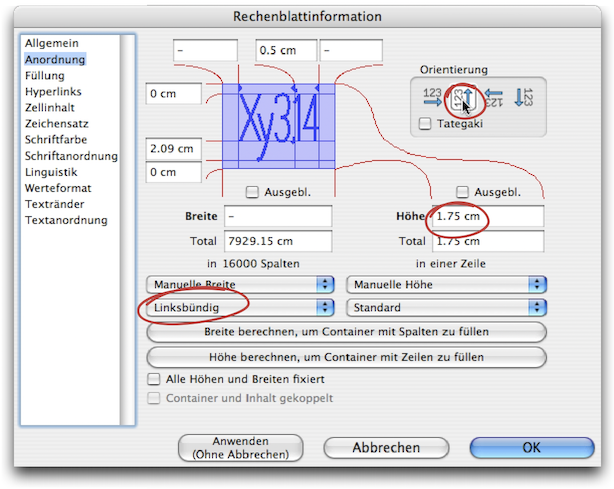The image size is (614, 489).
Task: Select left-to-right text orientation icon
Action: 432,98
